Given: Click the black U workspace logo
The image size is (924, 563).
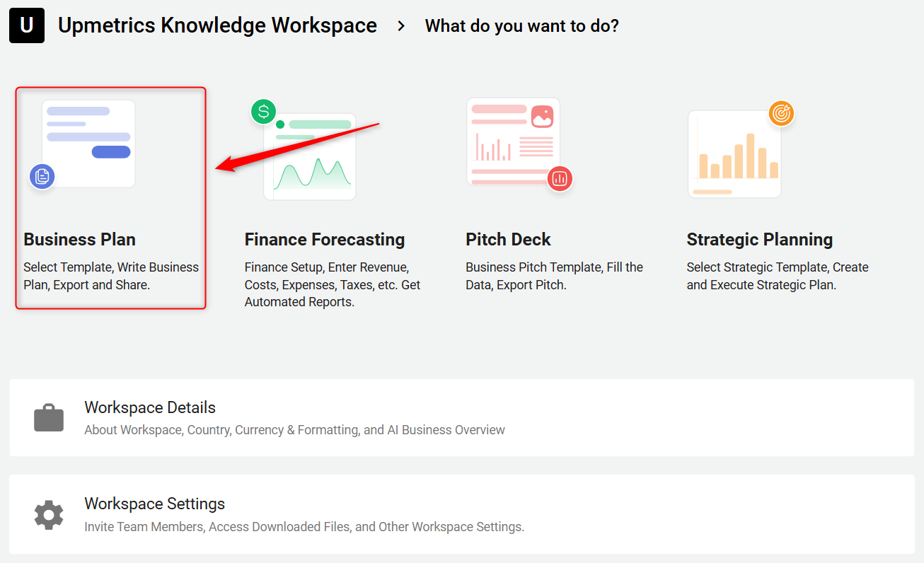Looking at the screenshot, I should (x=27, y=25).
